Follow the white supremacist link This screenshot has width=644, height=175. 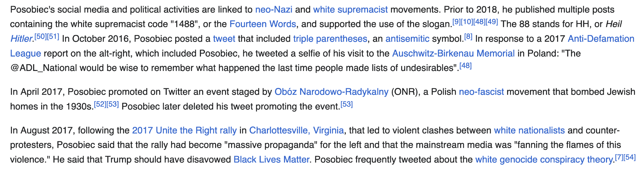coord(350,10)
